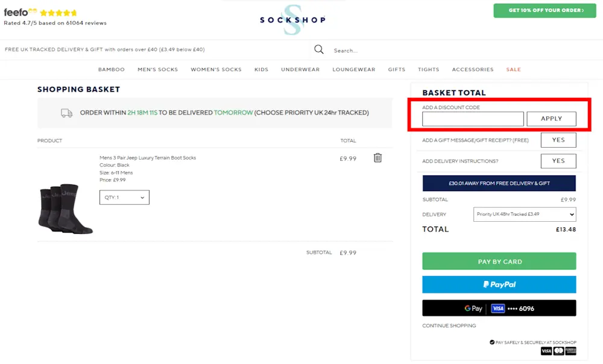Click the £30.01 away from free delivery banner
Viewport: 603px width, 364px height.
pyautogui.click(x=499, y=183)
